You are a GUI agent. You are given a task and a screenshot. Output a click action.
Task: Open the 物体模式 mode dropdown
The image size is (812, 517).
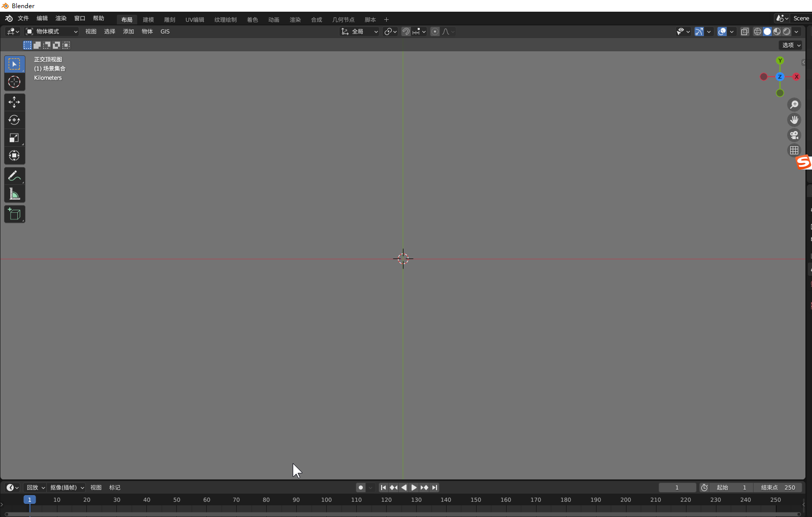pyautogui.click(x=51, y=31)
